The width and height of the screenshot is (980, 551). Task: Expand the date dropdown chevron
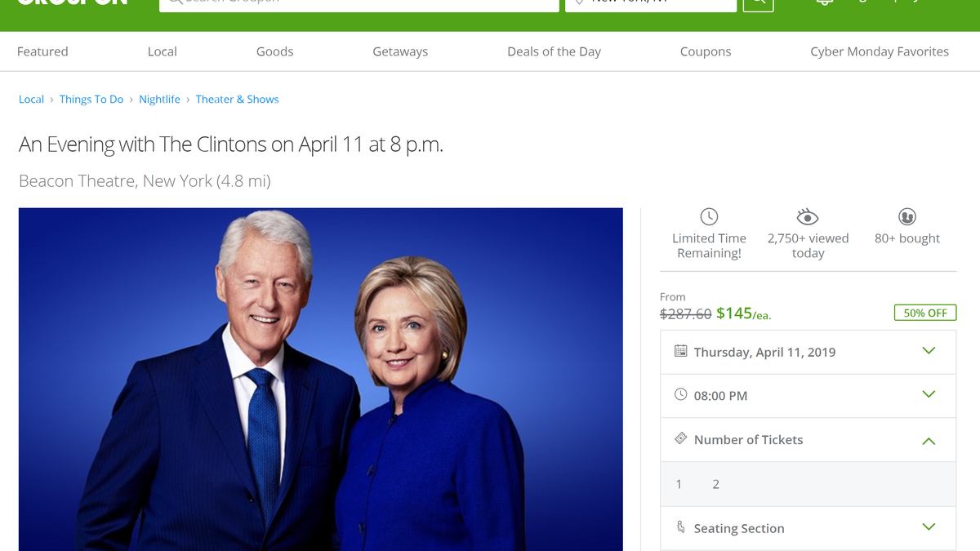(929, 351)
